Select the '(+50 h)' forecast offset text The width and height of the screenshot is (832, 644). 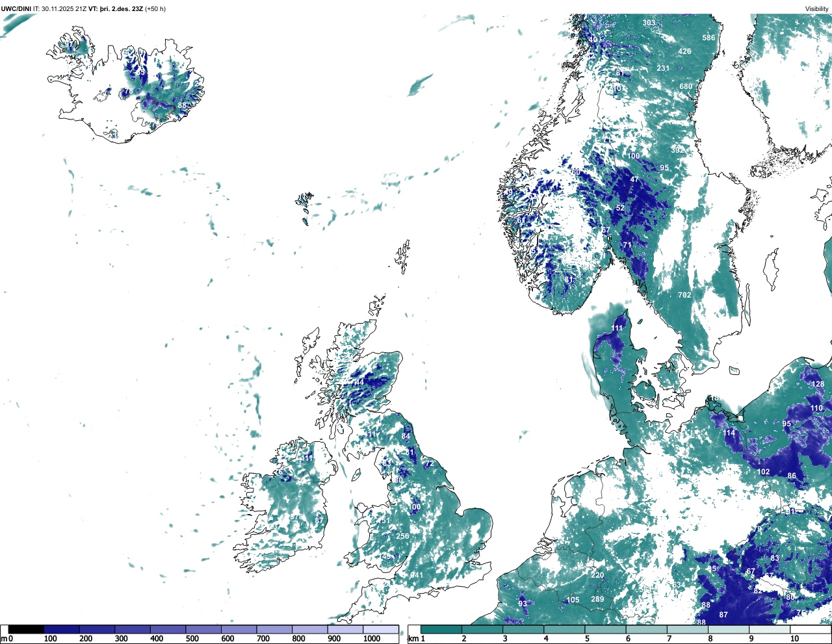click(x=155, y=8)
